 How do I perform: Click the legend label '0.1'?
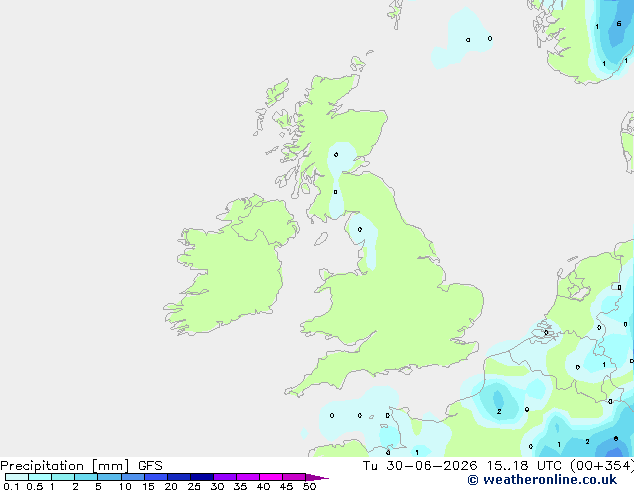(x=11, y=486)
